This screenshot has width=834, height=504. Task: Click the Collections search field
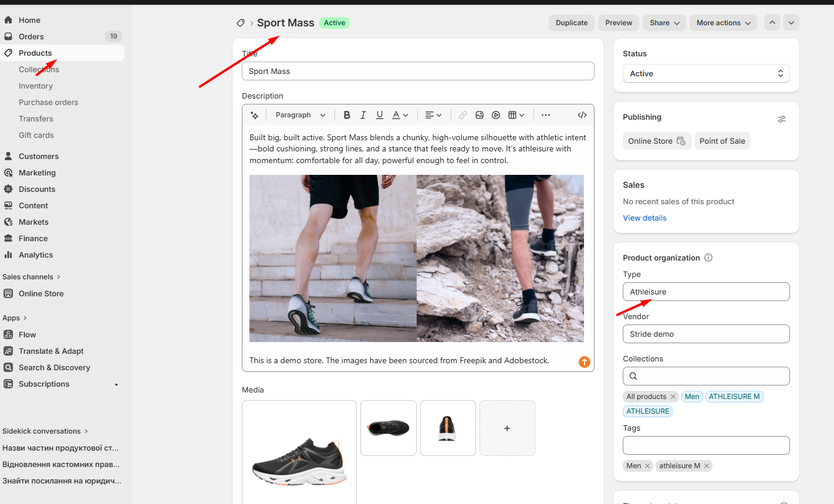coord(706,376)
